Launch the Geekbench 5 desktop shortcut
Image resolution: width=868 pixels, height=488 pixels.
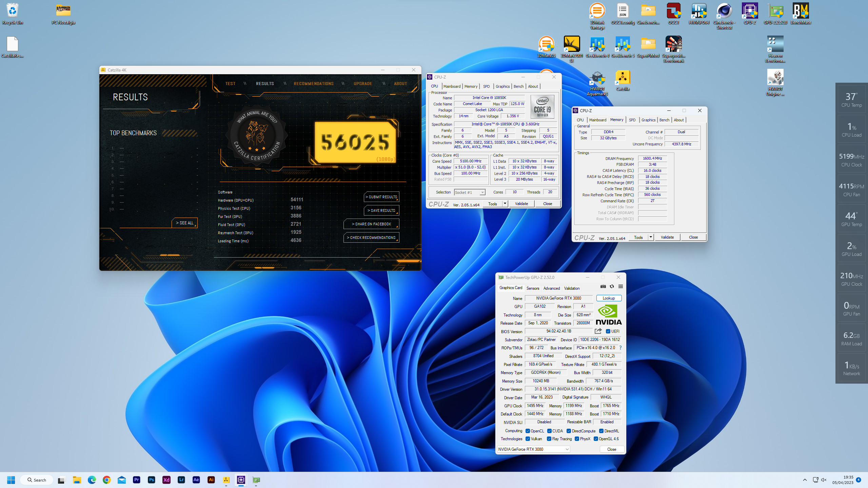point(623,47)
